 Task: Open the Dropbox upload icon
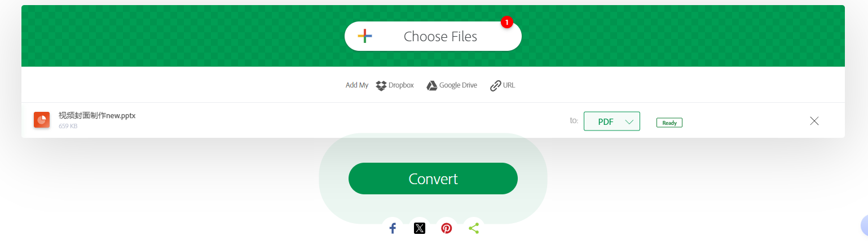click(381, 86)
